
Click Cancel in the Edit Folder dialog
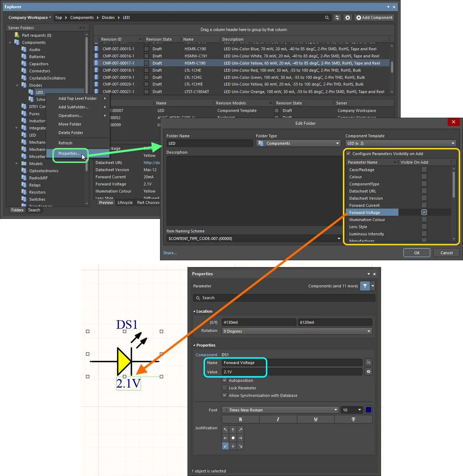click(x=447, y=253)
